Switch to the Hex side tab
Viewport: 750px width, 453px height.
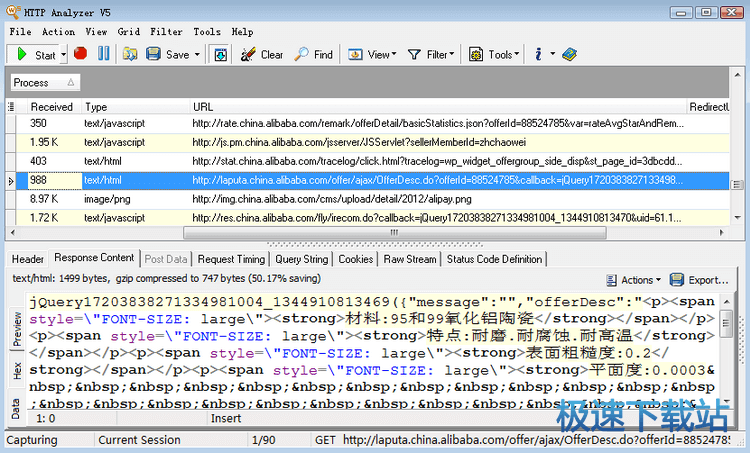17,371
